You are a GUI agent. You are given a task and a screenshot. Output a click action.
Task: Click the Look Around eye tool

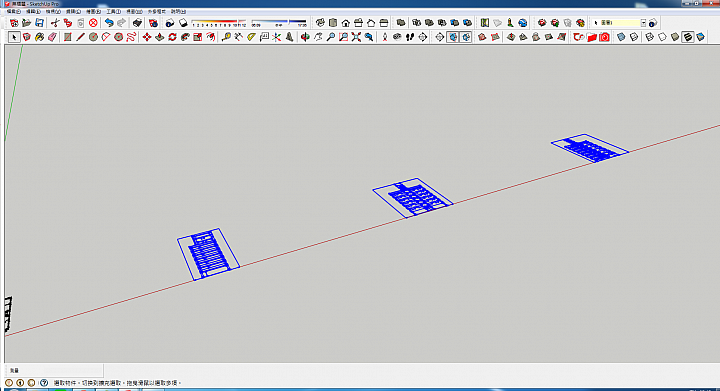(x=397, y=37)
